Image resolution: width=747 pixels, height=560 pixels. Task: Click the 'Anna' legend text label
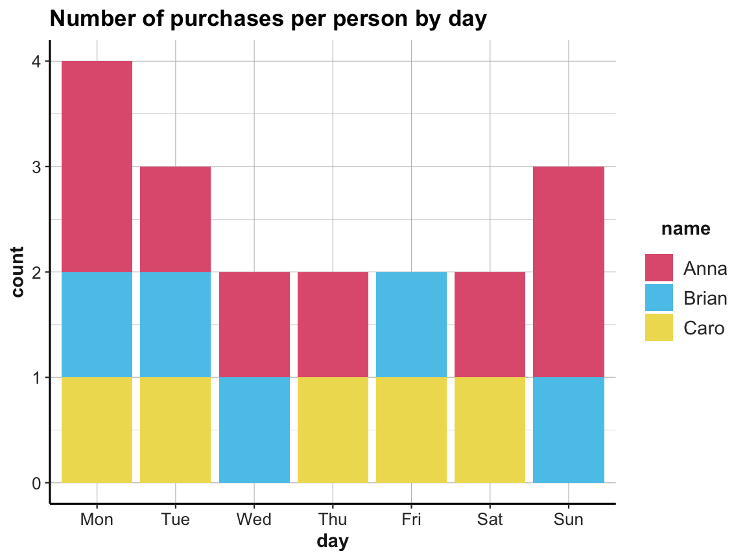[x=705, y=268]
